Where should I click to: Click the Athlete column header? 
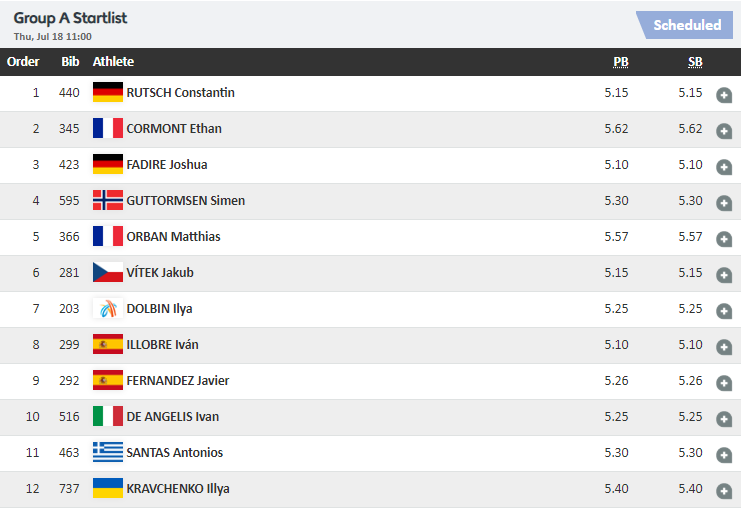pos(113,62)
